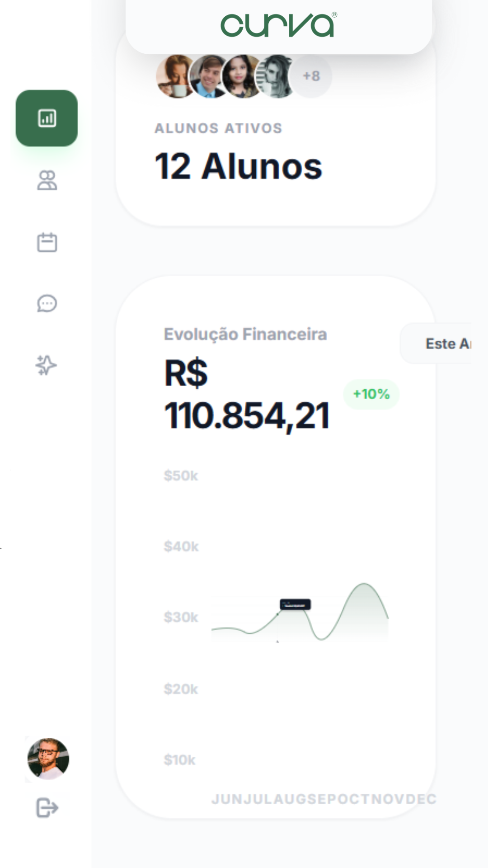Click the sparkle AI icon in sidebar
The width and height of the screenshot is (488, 868).
pyautogui.click(x=46, y=365)
